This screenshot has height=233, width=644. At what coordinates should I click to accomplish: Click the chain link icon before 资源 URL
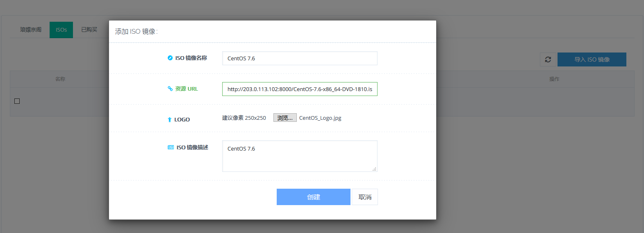pyautogui.click(x=170, y=89)
